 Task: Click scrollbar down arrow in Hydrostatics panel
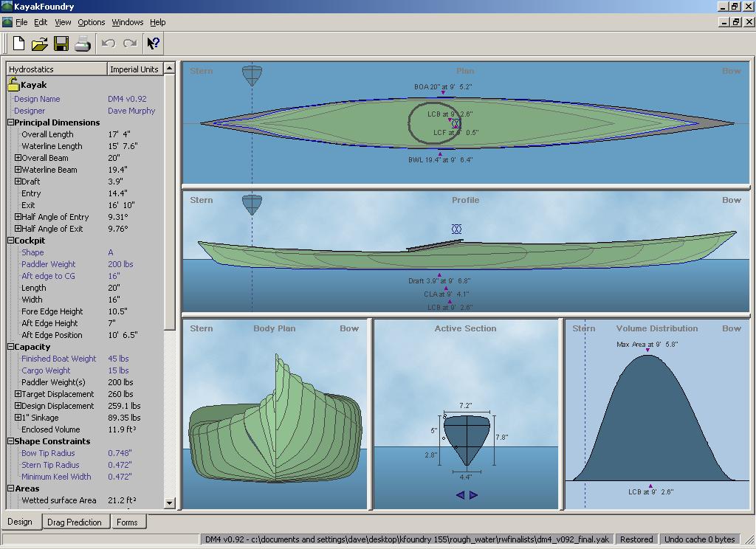[x=169, y=503]
